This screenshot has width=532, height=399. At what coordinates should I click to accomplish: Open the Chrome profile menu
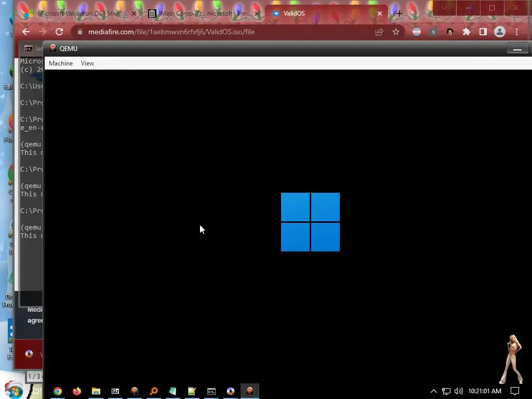click(500, 32)
